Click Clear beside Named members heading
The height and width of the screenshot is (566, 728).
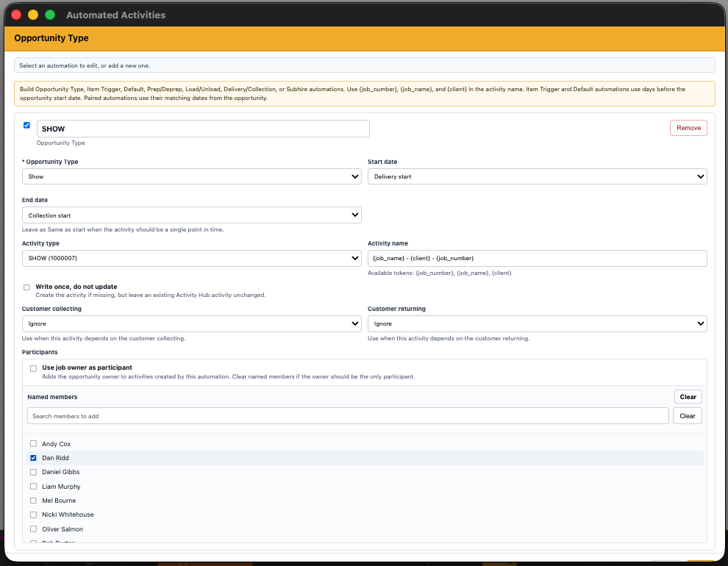coord(688,397)
